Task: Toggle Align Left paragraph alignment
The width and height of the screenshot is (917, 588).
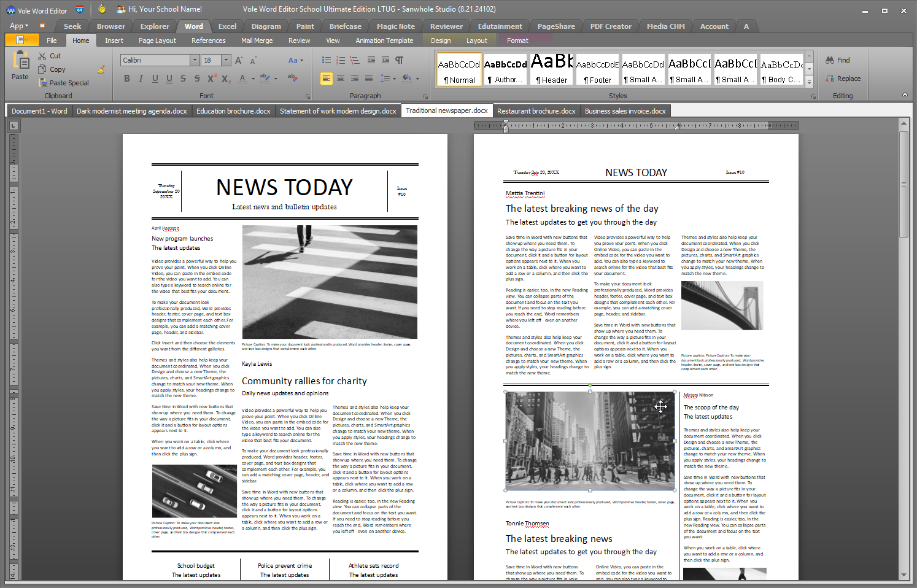Action: pyautogui.click(x=327, y=79)
